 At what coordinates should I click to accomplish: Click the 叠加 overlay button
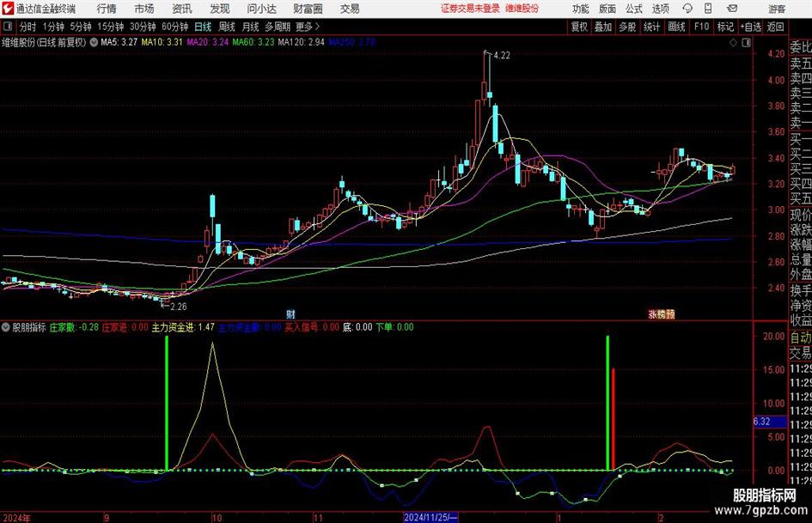[603, 27]
